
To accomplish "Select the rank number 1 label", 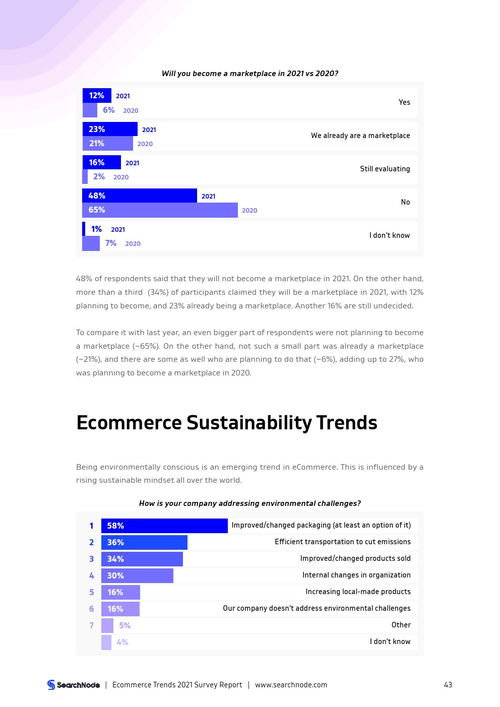I will pyautogui.click(x=91, y=526).
